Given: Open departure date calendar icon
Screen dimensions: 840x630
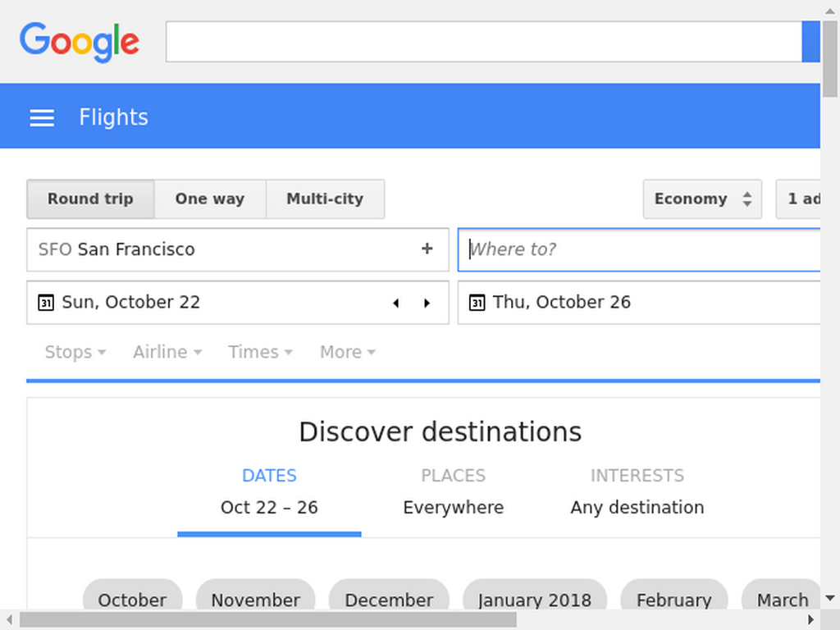Looking at the screenshot, I should [x=46, y=303].
